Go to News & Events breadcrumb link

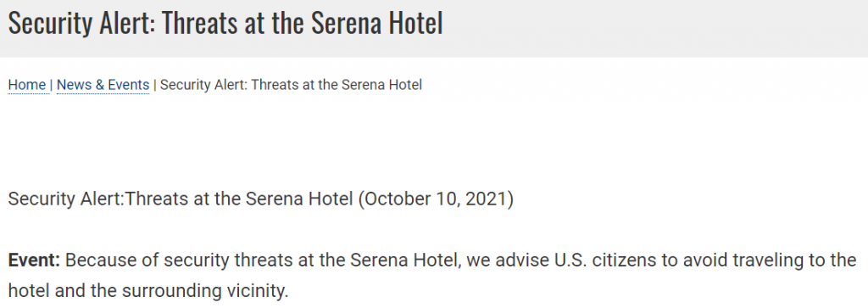point(103,85)
